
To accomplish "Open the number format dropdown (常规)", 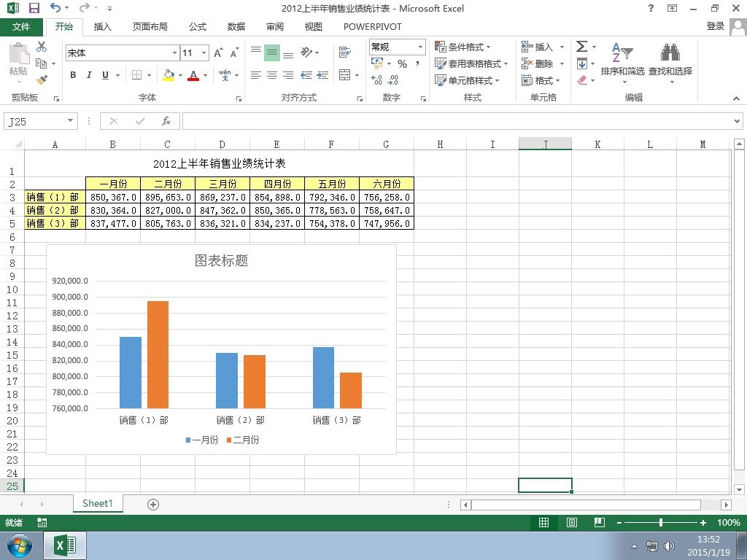I will pyautogui.click(x=421, y=47).
